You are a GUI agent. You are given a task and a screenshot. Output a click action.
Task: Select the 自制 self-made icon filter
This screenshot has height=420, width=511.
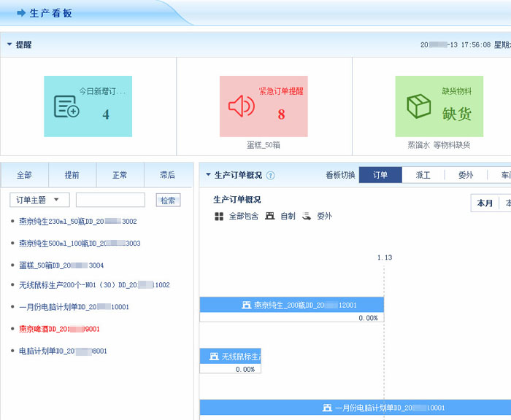pyautogui.click(x=270, y=217)
